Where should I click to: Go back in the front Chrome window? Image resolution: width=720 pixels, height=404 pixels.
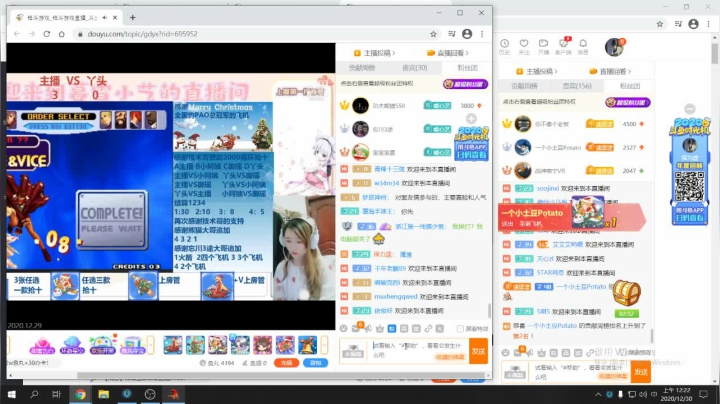coord(17,34)
